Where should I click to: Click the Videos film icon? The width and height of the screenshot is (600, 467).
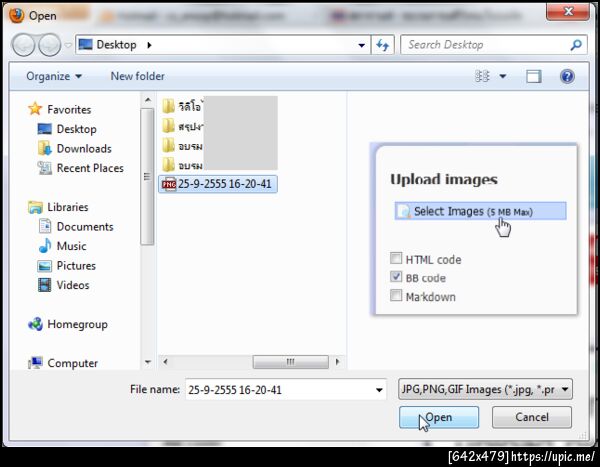click(44, 285)
